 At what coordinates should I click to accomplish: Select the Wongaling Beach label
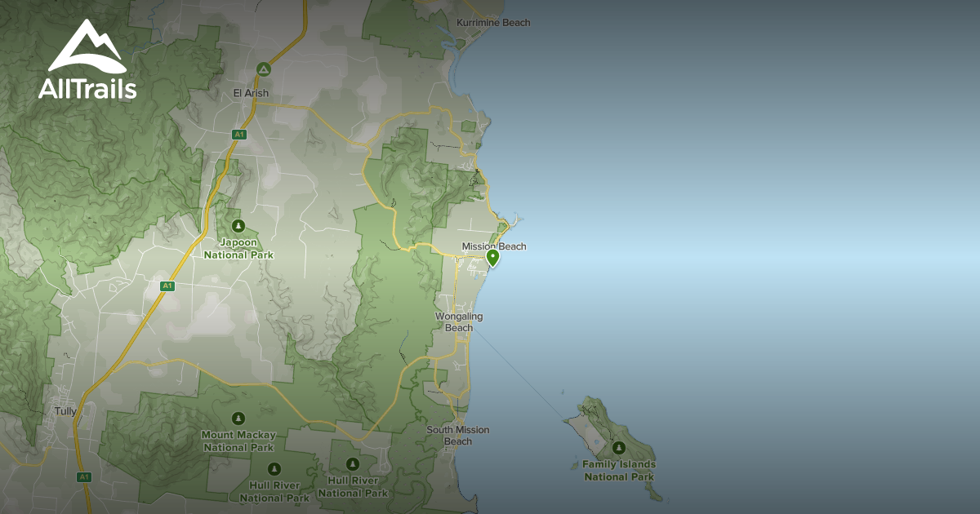pyautogui.click(x=459, y=321)
